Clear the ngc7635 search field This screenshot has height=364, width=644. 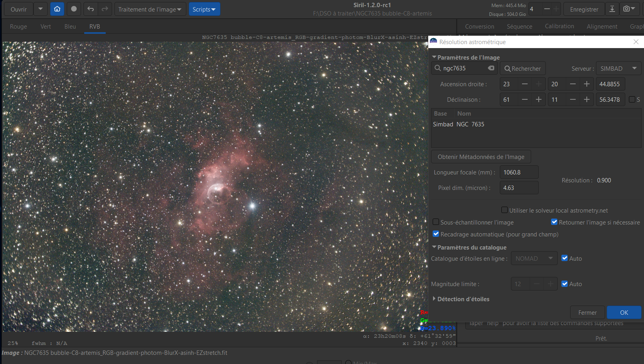tap(491, 68)
